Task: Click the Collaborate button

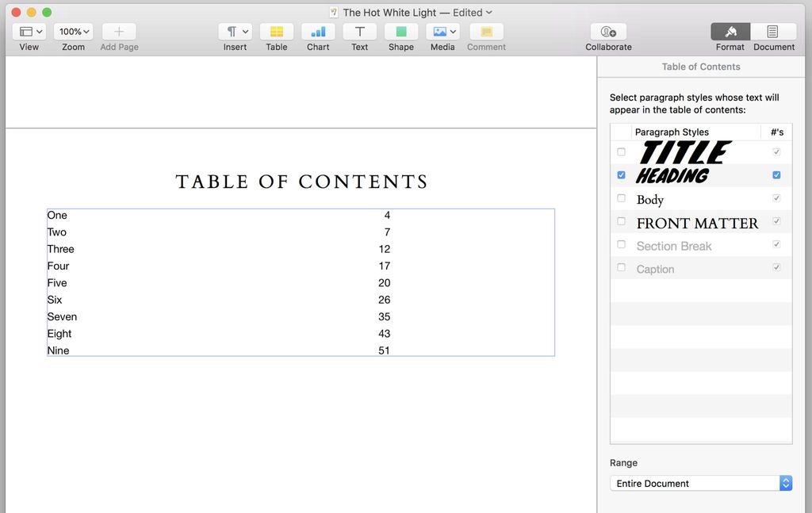Action: click(x=607, y=32)
